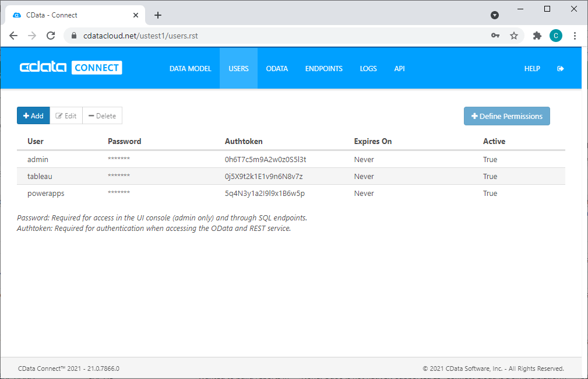Select the tableau user row
The width and height of the screenshot is (588, 379).
pyautogui.click(x=40, y=176)
